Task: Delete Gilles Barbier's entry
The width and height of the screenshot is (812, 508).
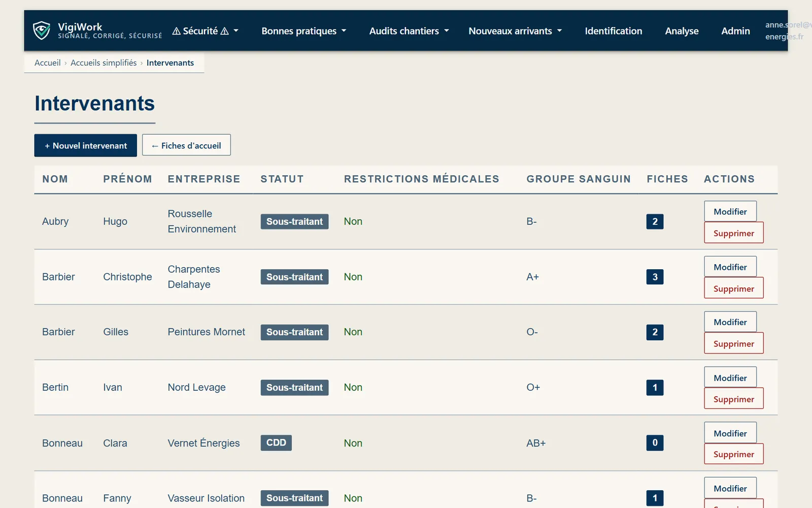Action: (733, 344)
